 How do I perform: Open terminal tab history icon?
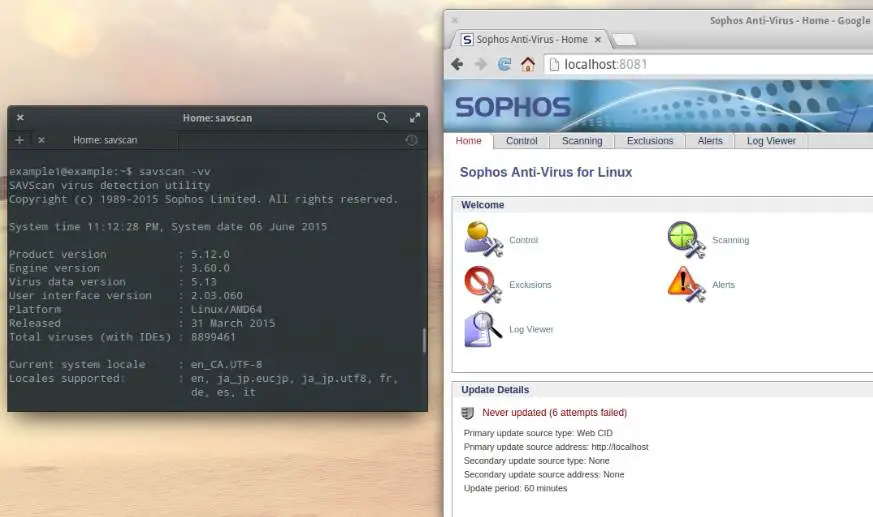click(x=411, y=140)
